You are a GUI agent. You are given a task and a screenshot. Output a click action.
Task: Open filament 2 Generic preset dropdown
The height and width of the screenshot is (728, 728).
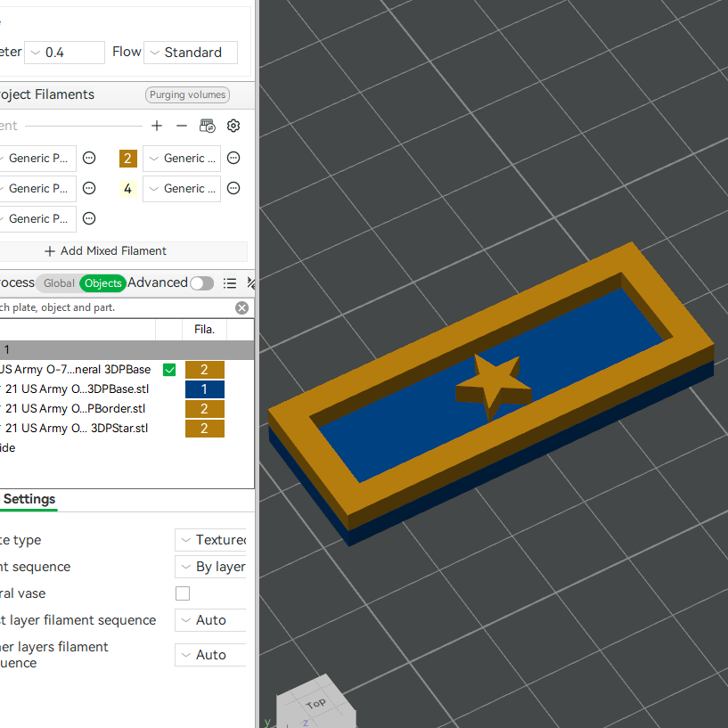tap(182, 159)
